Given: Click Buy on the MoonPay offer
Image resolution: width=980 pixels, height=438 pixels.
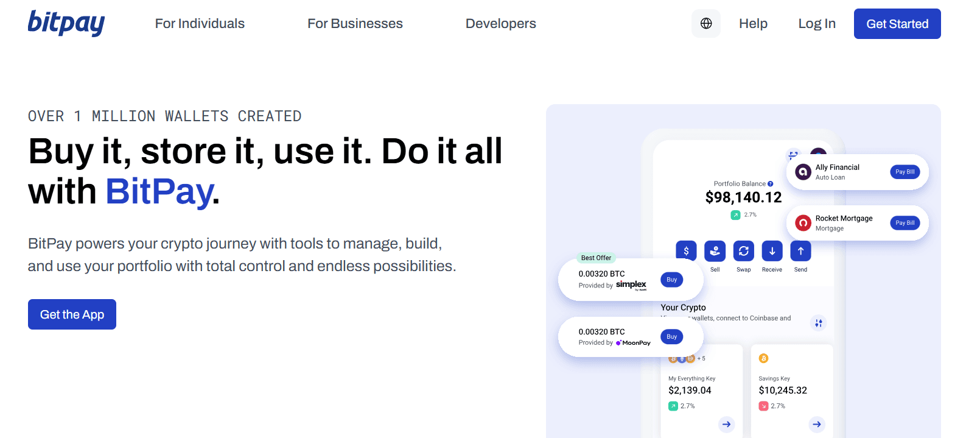Looking at the screenshot, I should (x=672, y=337).
